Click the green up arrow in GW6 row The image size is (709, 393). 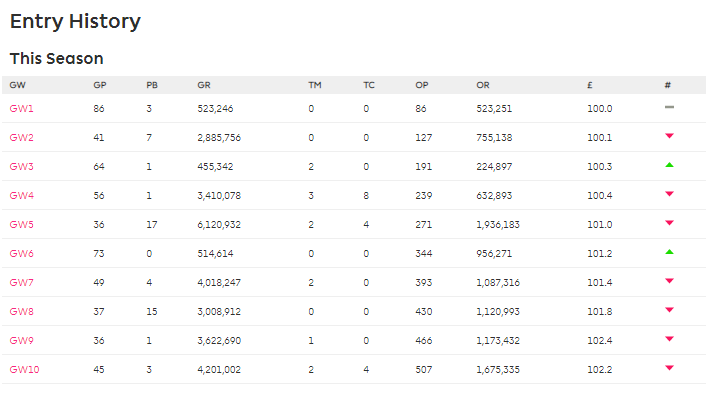(x=669, y=252)
